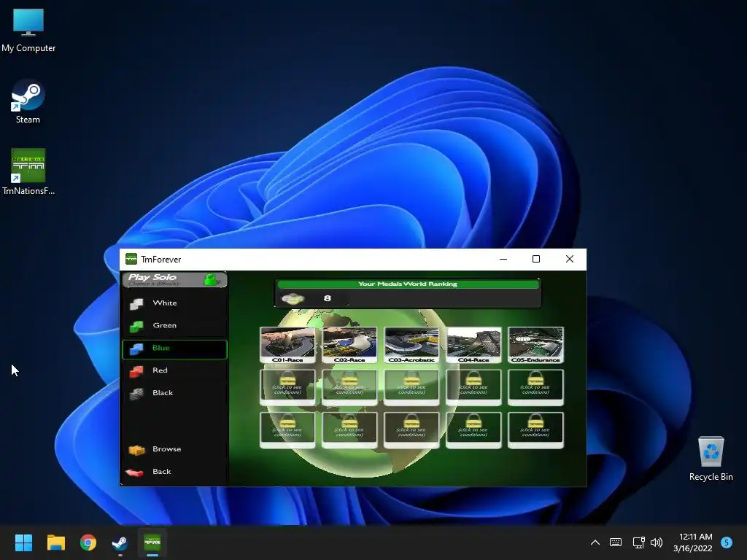
Task: Select the Green difficulty flag icon
Action: pyautogui.click(x=136, y=326)
